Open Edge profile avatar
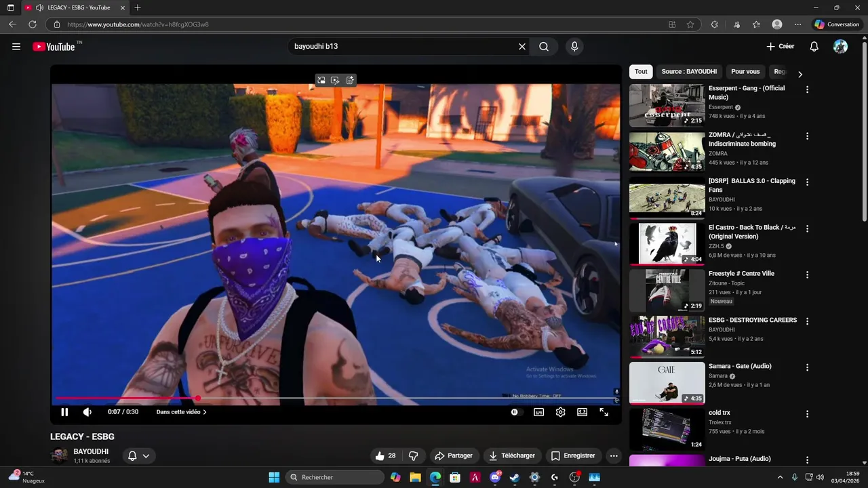The image size is (868, 488). [777, 24]
